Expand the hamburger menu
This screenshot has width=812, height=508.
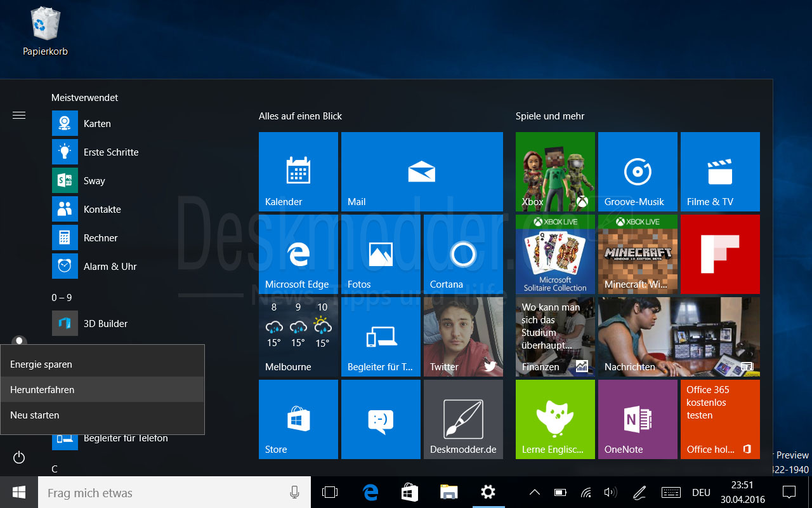point(19,115)
